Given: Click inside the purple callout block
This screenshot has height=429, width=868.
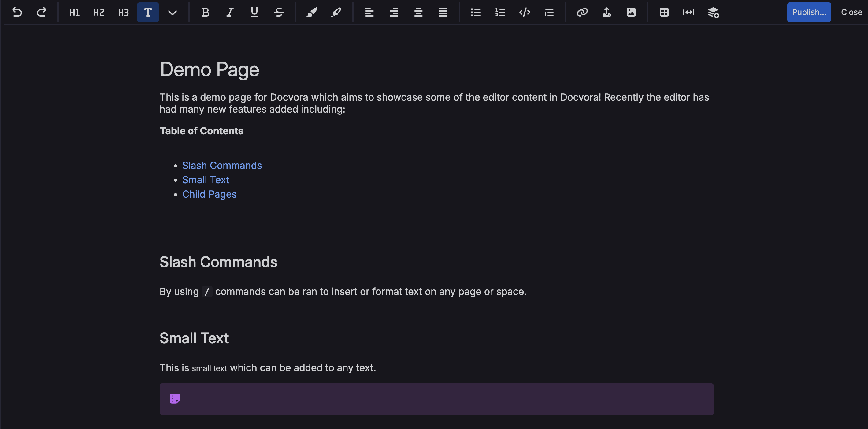Looking at the screenshot, I should pos(437,399).
